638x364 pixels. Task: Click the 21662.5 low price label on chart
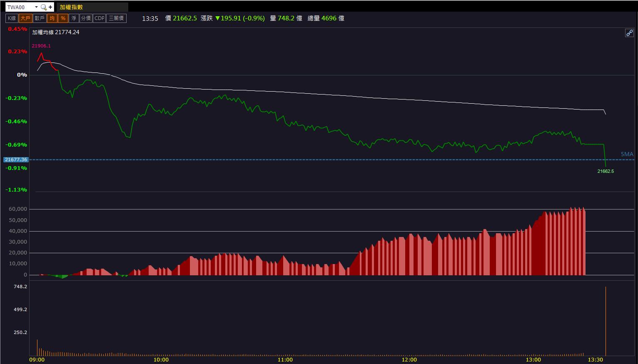[x=606, y=171]
